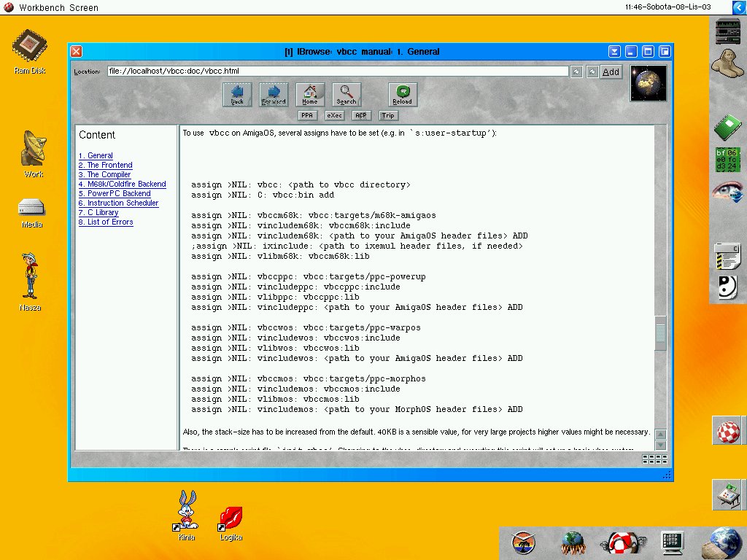Open the green notebook dock icon
Viewport: 747px width, 560px height.
click(x=727, y=128)
